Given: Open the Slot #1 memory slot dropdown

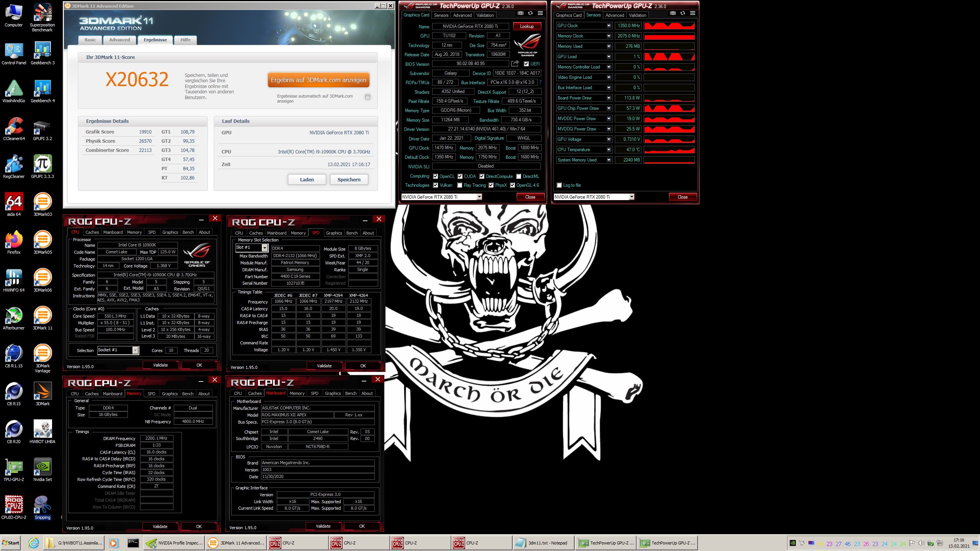Looking at the screenshot, I should coord(265,248).
